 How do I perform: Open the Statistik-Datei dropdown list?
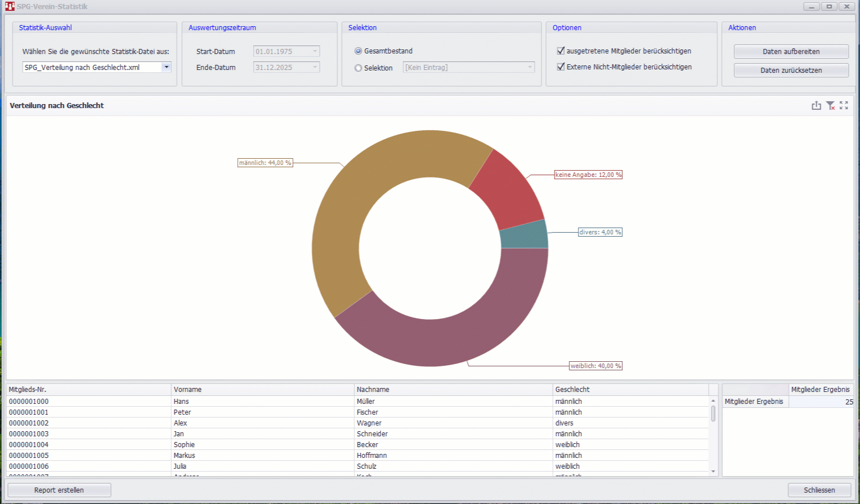167,67
